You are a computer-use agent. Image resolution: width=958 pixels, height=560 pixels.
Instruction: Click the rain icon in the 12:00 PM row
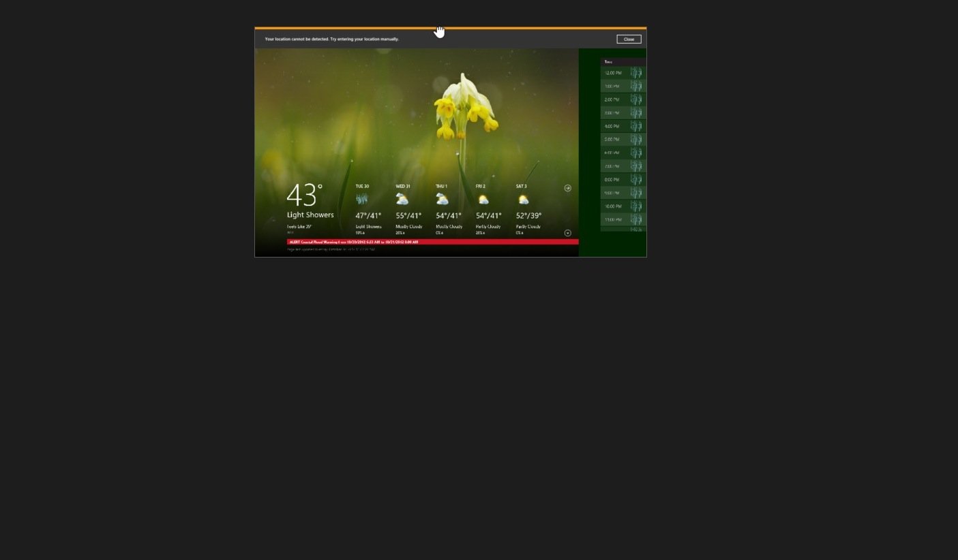pyautogui.click(x=636, y=73)
